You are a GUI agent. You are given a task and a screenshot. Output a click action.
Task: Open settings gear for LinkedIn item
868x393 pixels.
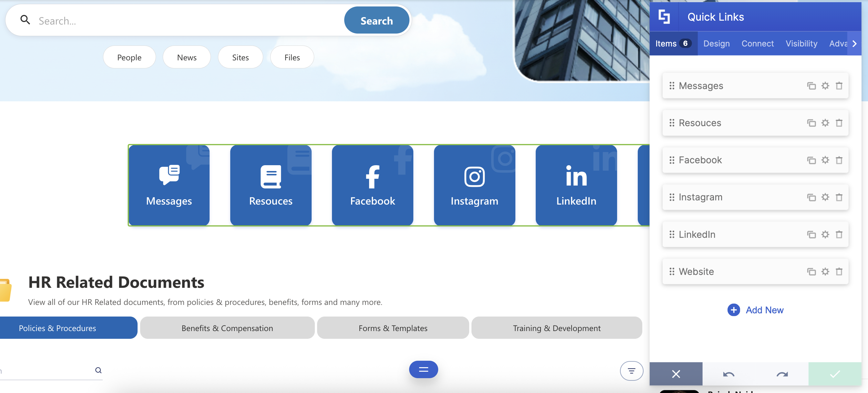[825, 234]
